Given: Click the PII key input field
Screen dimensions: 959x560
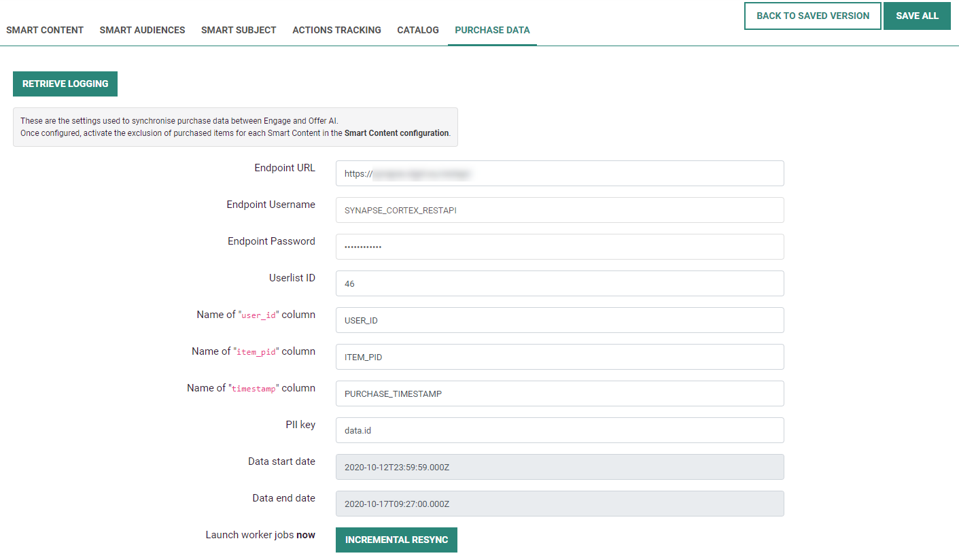Looking at the screenshot, I should tap(559, 430).
